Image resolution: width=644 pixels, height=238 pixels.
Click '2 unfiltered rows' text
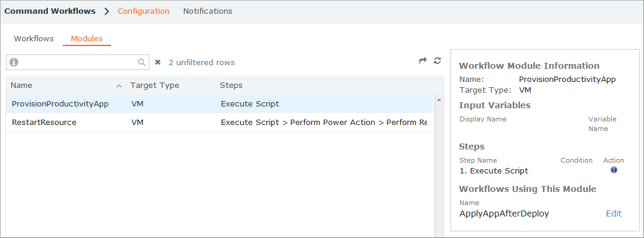click(201, 62)
